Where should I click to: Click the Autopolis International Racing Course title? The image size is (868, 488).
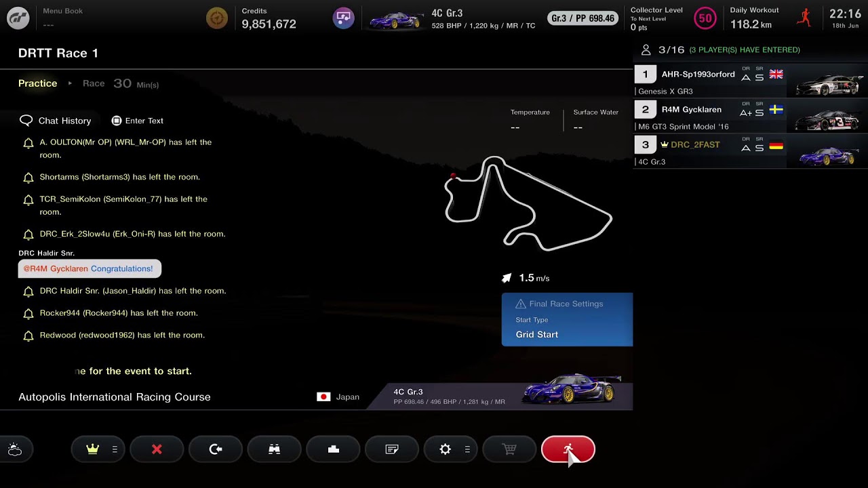point(115,397)
